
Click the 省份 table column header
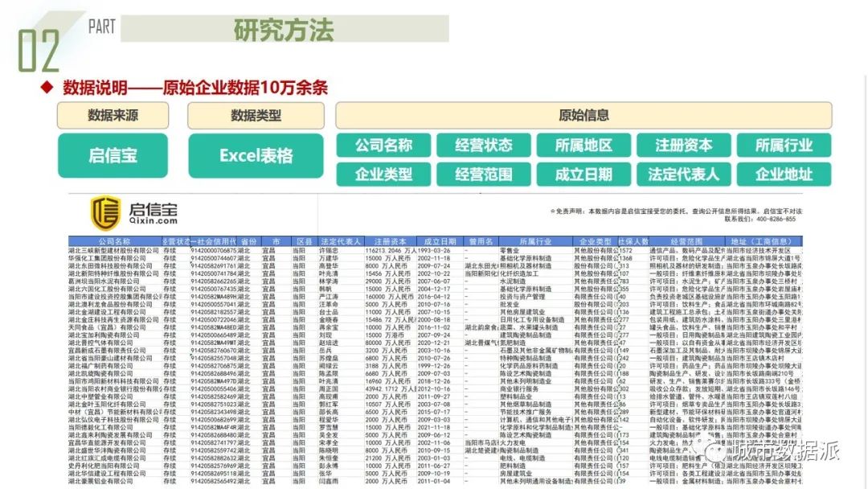(x=249, y=241)
